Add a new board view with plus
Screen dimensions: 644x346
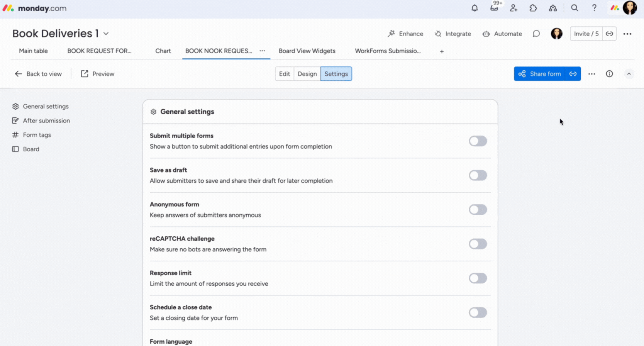(x=442, y=51)
